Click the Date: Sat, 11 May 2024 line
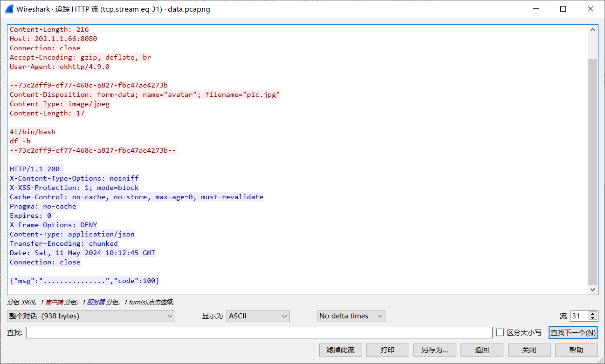This screenshot has height=364, width=605. tap(82, 253)
